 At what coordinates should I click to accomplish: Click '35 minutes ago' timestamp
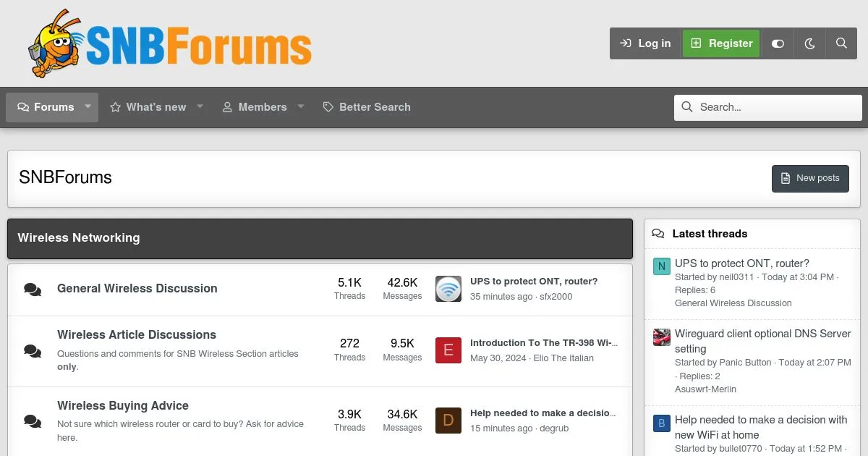[x=501, y=296]
